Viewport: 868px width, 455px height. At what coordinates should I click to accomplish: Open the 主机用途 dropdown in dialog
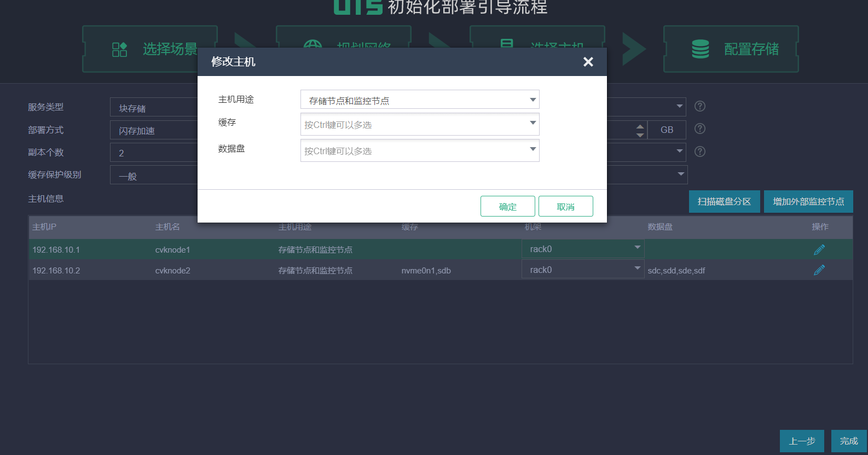pyautogui.click(x=420, y=100)
